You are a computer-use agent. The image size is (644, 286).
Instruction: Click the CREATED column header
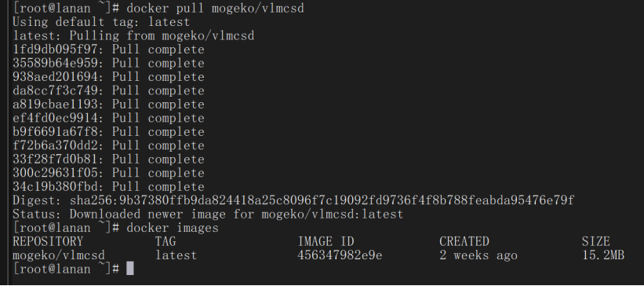(x=464, y=241)
